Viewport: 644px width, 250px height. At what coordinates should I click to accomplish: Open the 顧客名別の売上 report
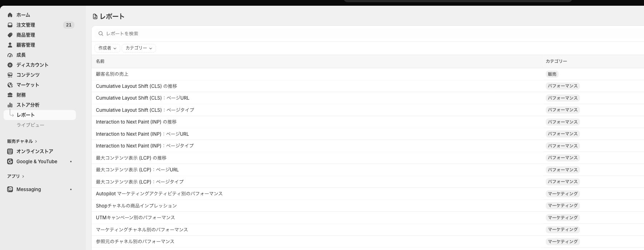click(112, 74)
